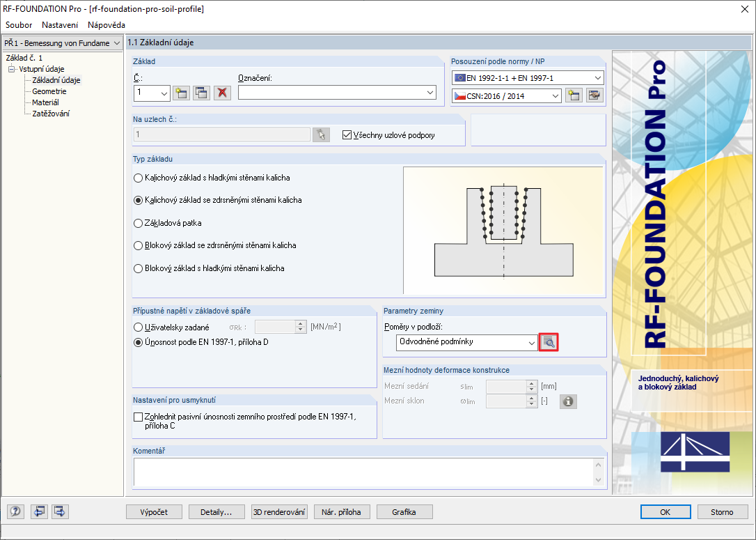Click the Mezní sedání slim stepper

pos(533,387)
